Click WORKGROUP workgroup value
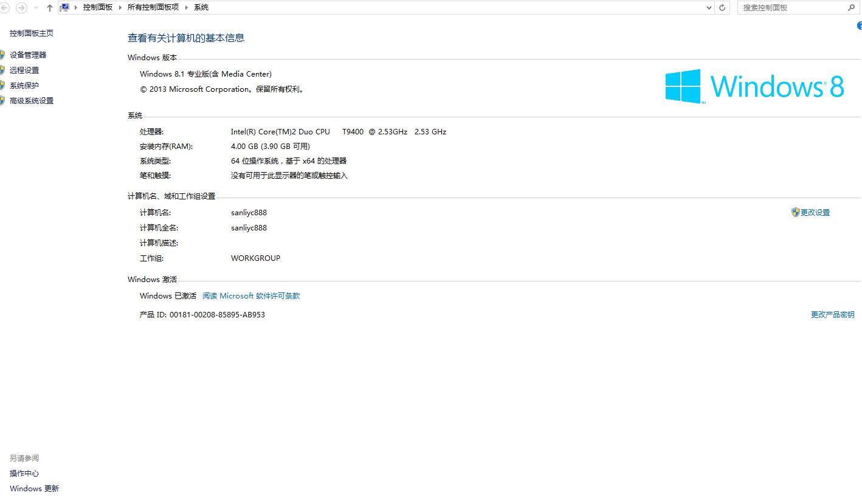Image resolution: width=862 pixels, height=504 pixels. [x=255, y=258]
